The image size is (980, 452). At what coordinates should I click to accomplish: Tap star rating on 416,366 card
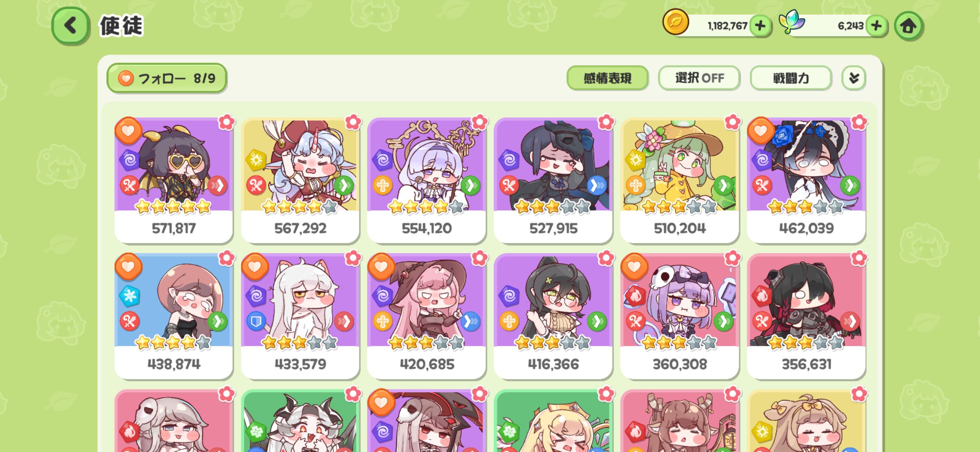552,342
